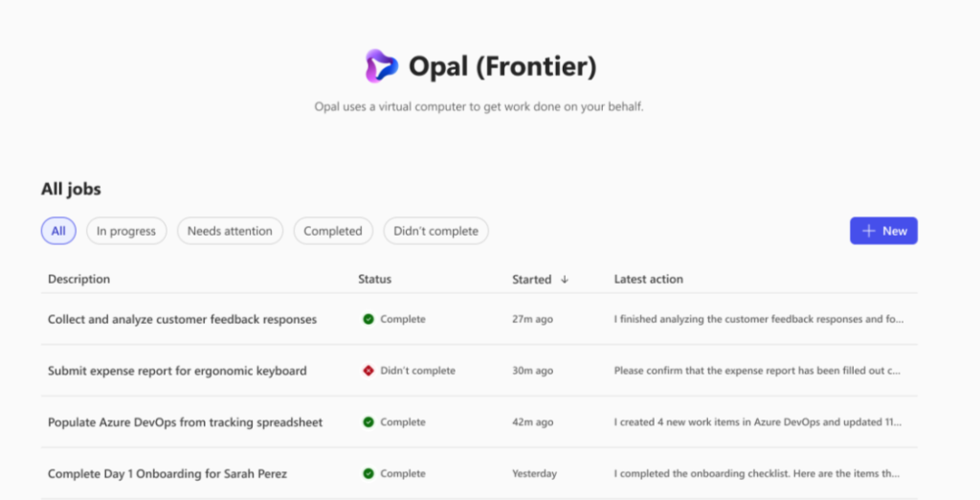Screen dimensions: 980x500
Task: Filter jobs by Completed
Action: point(333,231)
